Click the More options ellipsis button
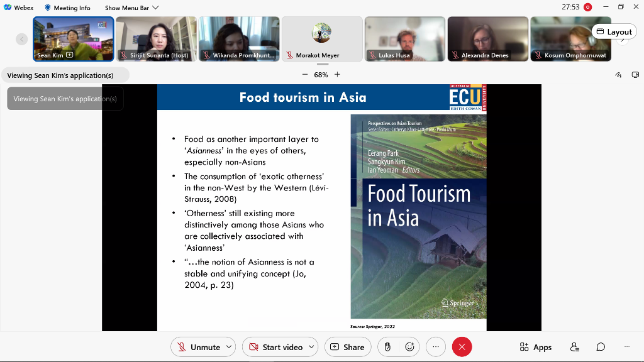This screenshot has height=362, width=644. pos(436,347)
